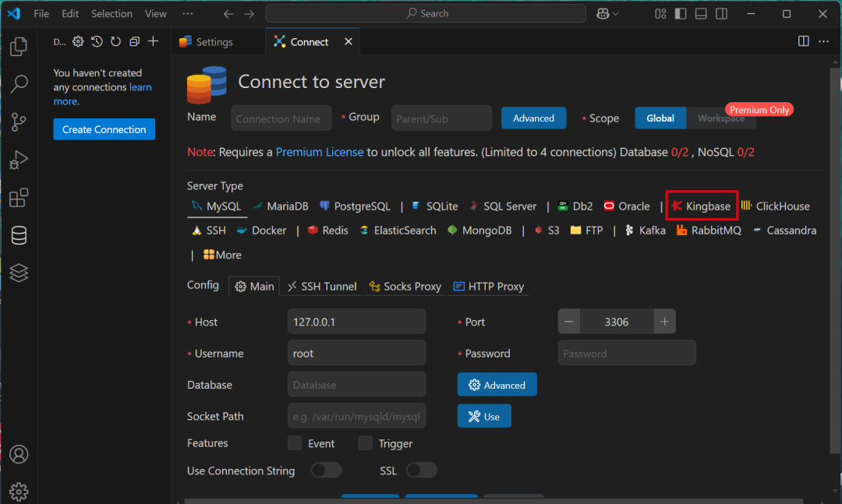The height and width of the screenshot is (504, 842).
Task: Customize layout icon in title bar
Action: (660, 13)
